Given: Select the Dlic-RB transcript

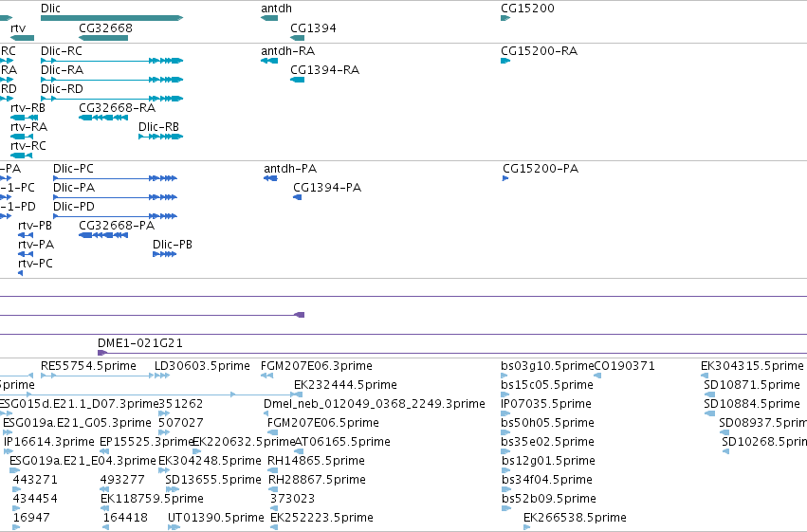Looking at the screenshot, I should click(160, 137).
